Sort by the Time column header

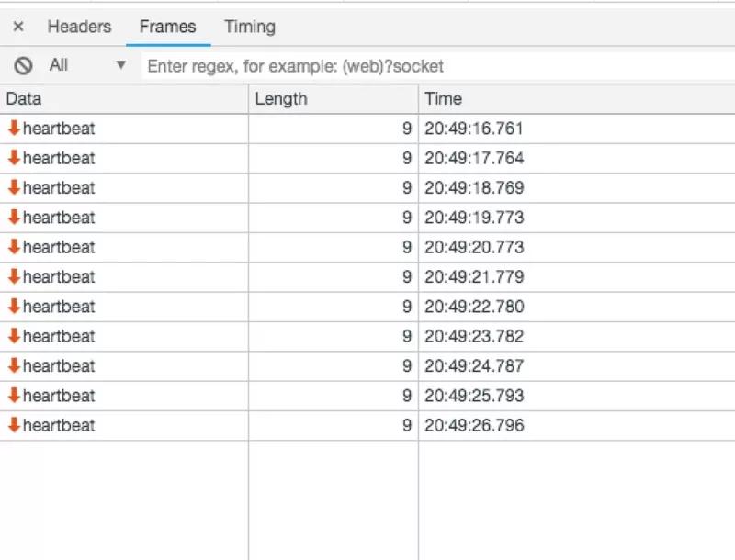[x=575, y=99]
